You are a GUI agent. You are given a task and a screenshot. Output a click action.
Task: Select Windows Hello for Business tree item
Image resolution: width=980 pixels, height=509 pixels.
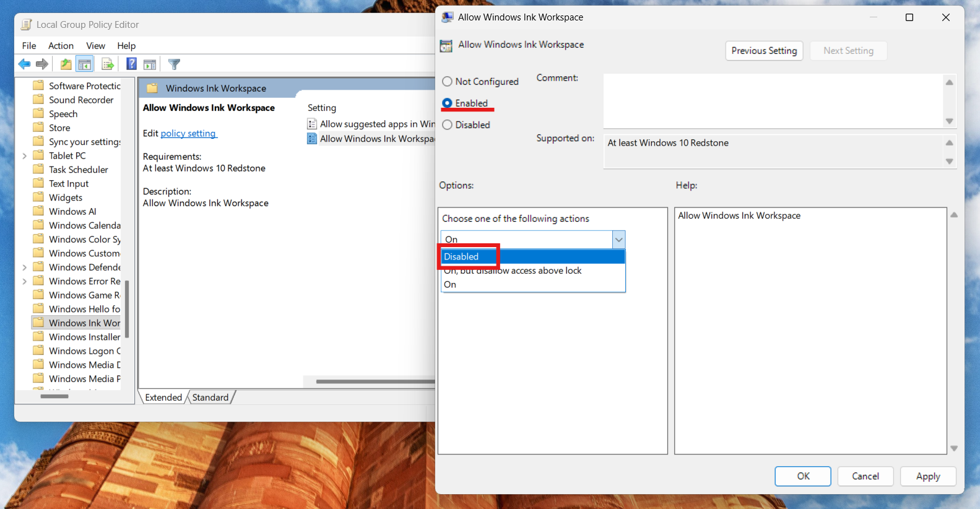click(x=85, y=309)
